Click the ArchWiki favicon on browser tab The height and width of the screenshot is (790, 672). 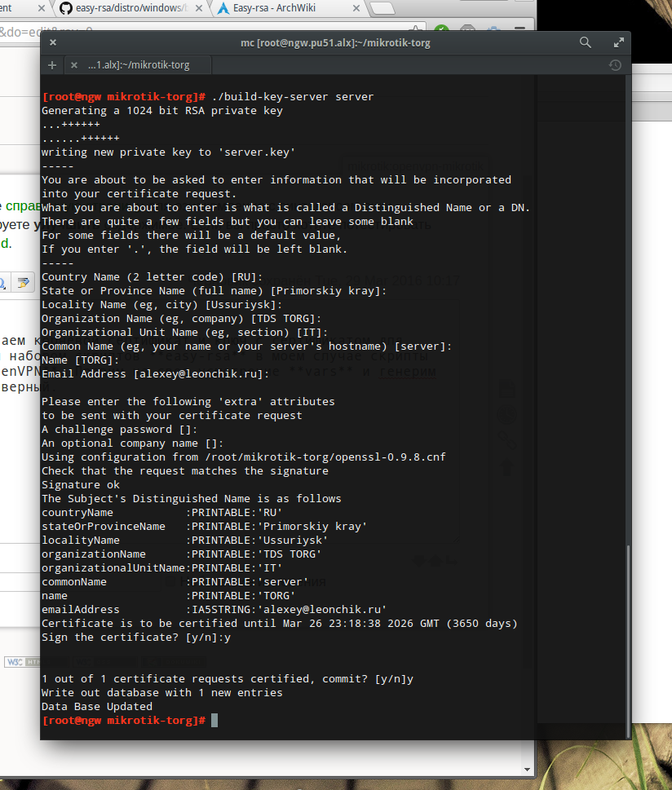[223, 8]
